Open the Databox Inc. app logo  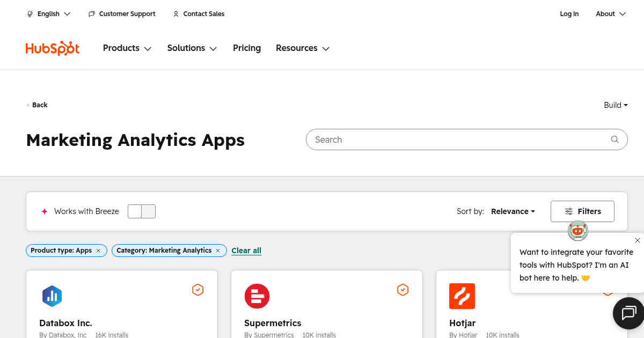(52, 296)
